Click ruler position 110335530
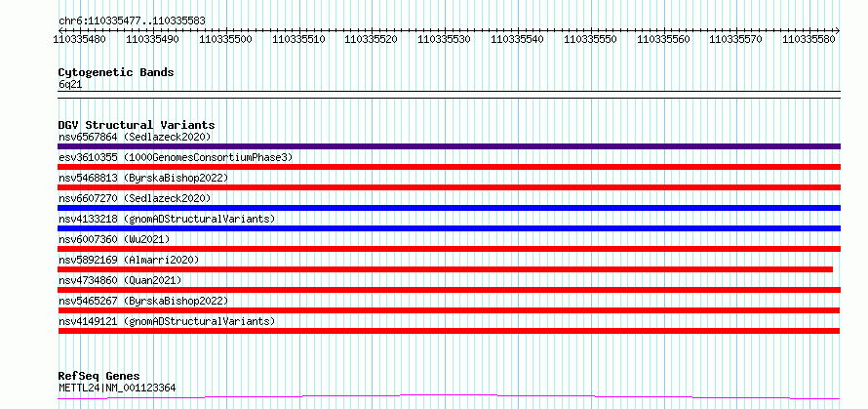 [445, 39]
